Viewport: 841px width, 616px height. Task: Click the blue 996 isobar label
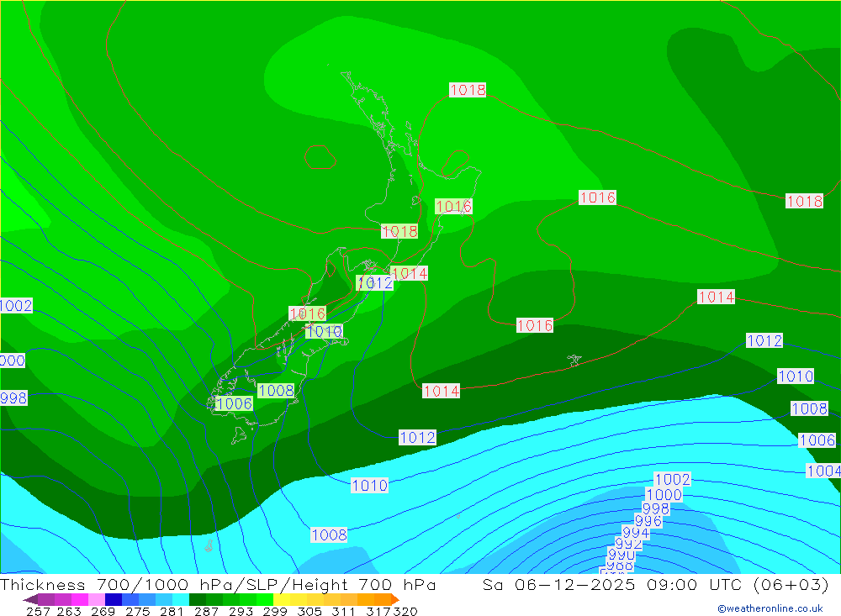pos(648,520)
